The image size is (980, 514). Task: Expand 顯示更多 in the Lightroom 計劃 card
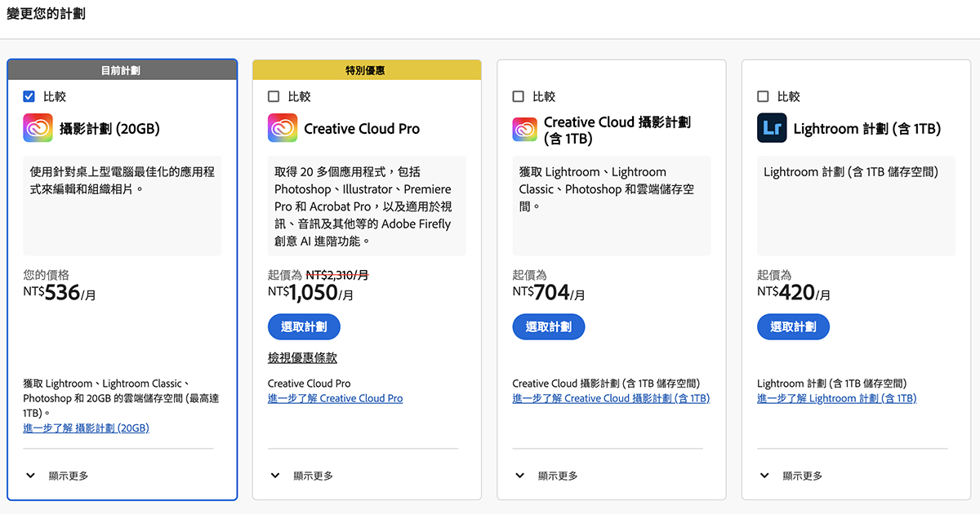pos(791,476)
